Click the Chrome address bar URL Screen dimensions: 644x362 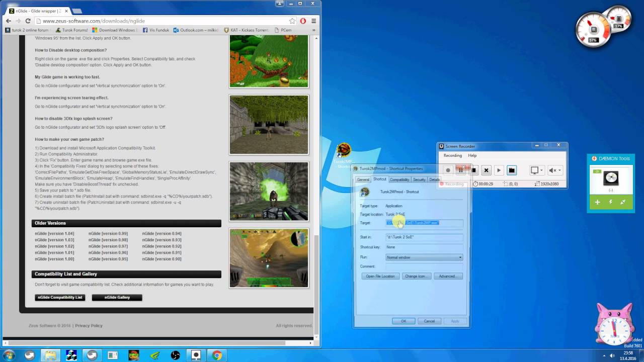coord(94,21)
